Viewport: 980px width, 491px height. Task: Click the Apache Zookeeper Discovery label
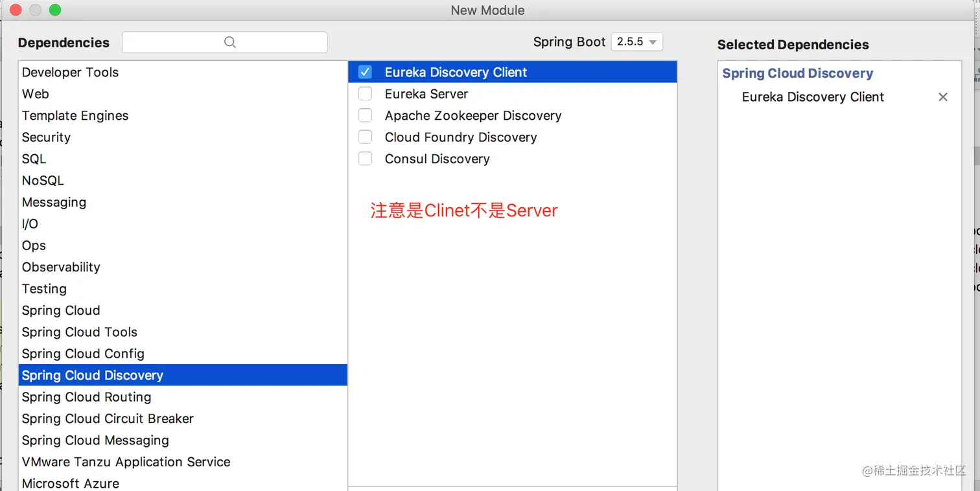(x=473, y=116)
